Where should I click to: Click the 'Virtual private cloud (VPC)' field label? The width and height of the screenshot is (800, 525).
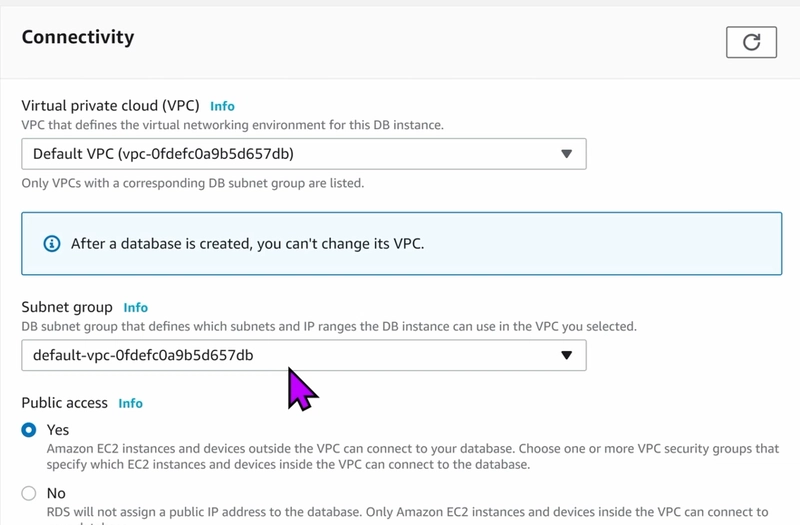point(110,106)
